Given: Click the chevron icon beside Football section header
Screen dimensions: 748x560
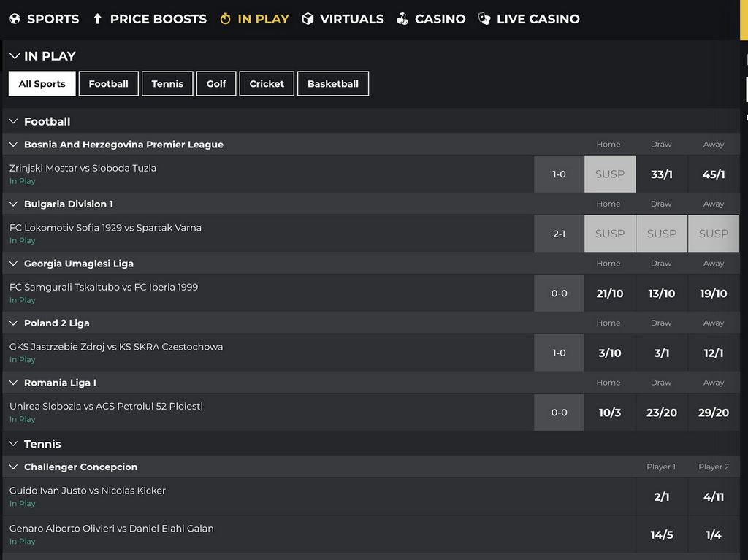Looking at the screenshot, I should click(x=12, y=121).
